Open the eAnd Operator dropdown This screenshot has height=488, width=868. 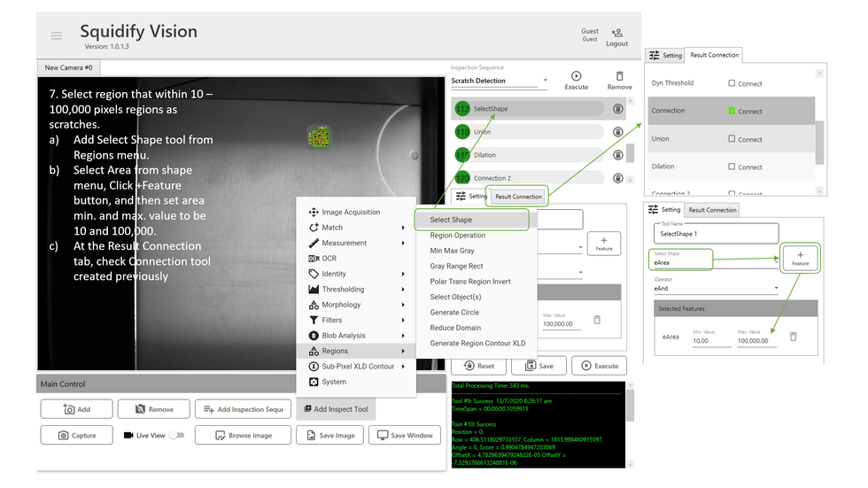[776, 288]
